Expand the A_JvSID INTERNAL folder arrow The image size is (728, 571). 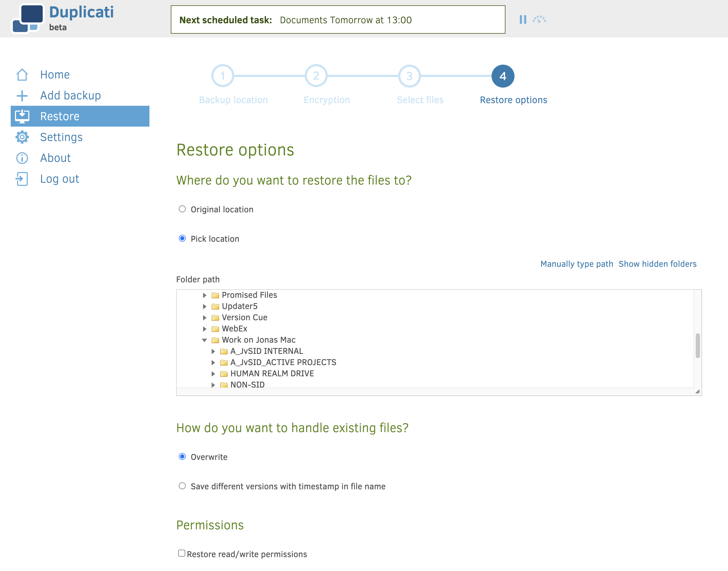[x=213, y=351]
